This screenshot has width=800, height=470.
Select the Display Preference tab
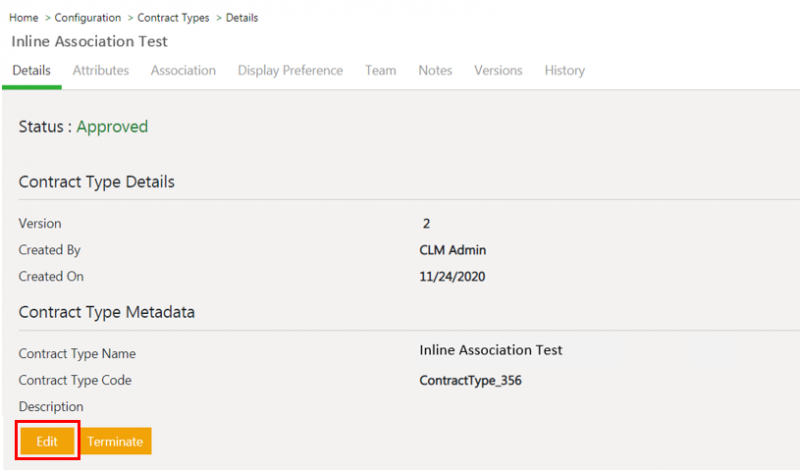290,71
